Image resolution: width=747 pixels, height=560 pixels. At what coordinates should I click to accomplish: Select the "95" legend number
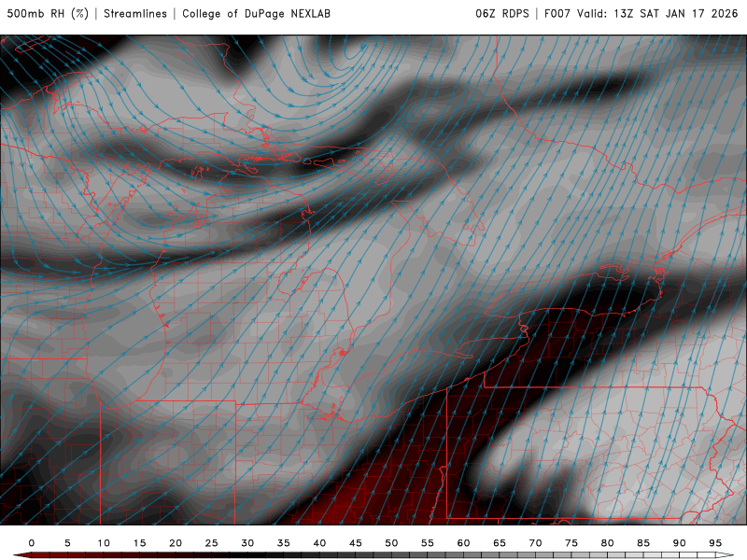(x=715, y=543)
